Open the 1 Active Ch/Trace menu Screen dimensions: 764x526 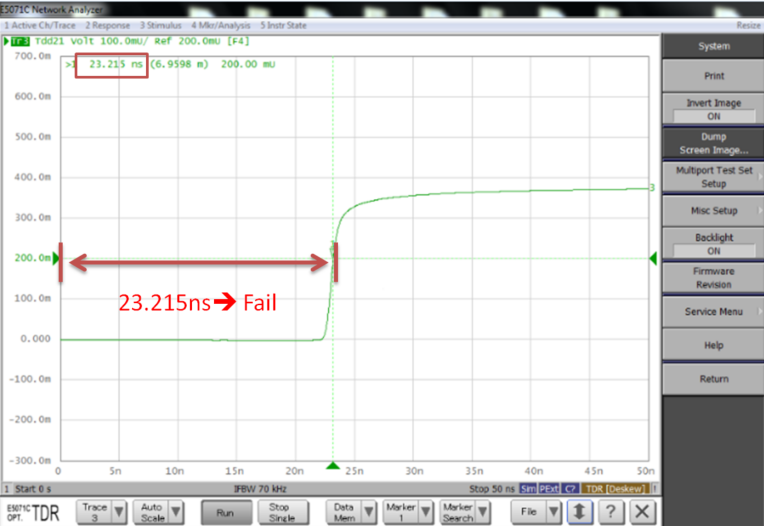40,25
